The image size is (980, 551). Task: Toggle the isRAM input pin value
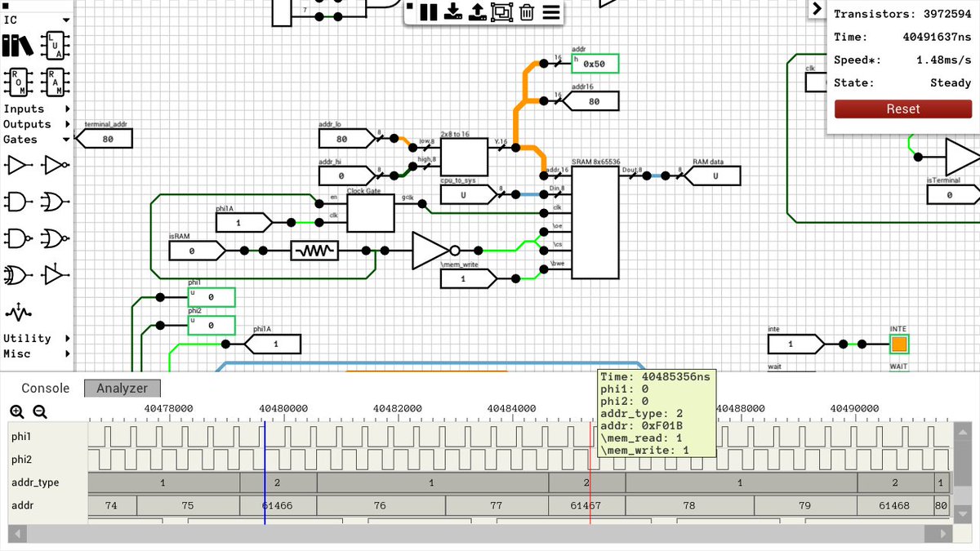pyautogui.click(x=197, y=251)
